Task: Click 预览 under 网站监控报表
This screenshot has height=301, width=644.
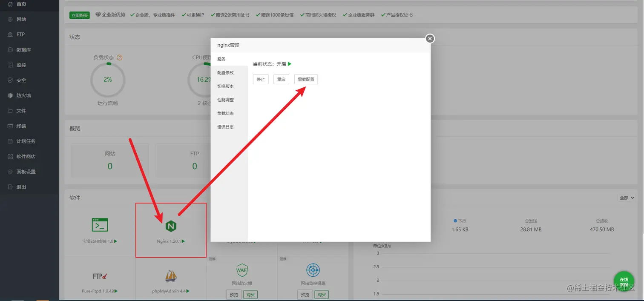Action: click(x=305, y=295)
